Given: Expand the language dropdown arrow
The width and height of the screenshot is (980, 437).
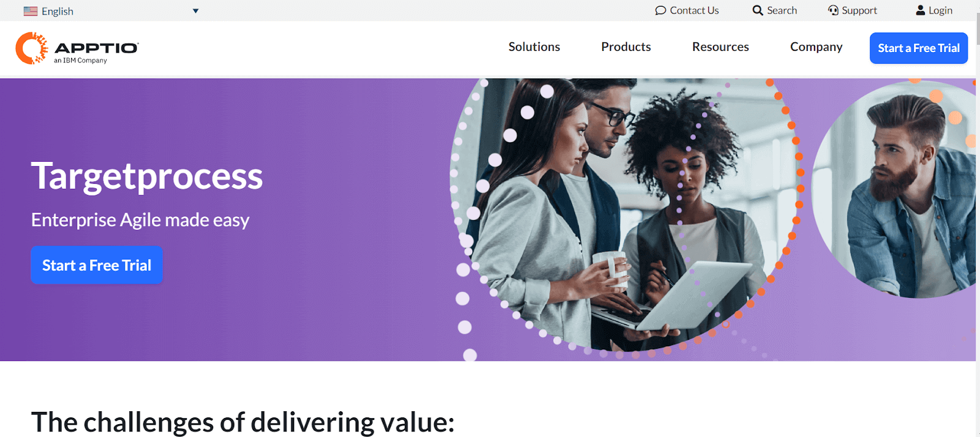Looking at the screenshot, I should 195,11.
